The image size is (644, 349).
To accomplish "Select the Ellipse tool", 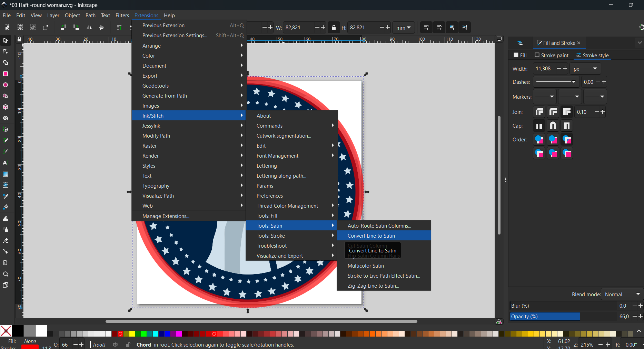I will click(6, 85).
